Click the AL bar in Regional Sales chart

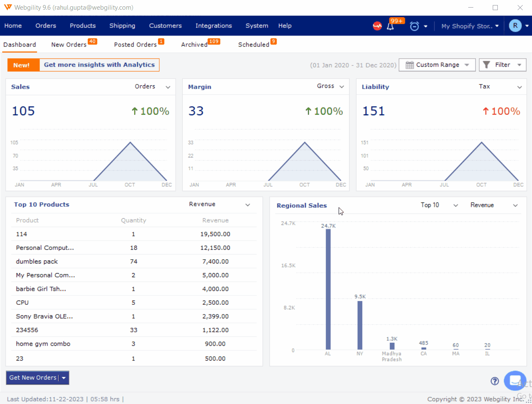point(328,289)
